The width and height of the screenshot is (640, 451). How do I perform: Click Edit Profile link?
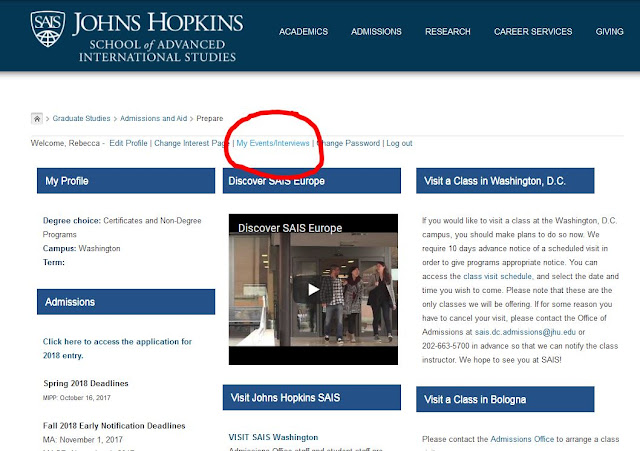point(128,143)
